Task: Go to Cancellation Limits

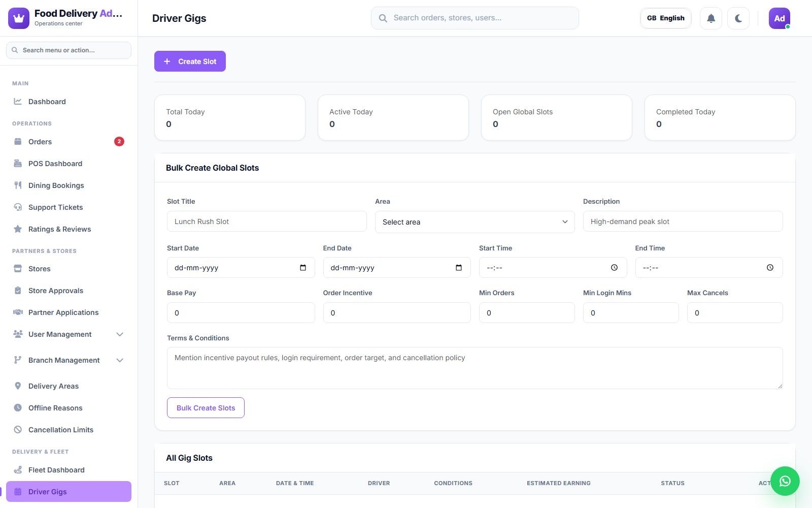Action: 69,430
